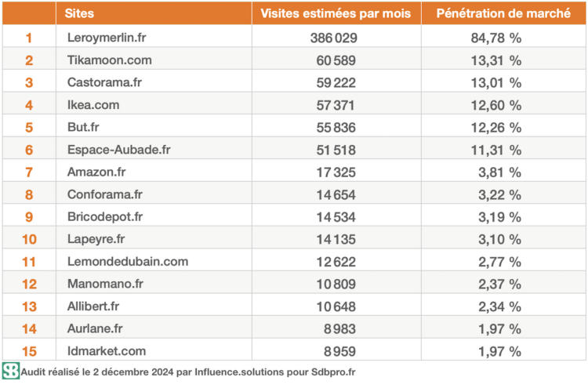Click the audit credit caption text

click(x=188, y=372)
